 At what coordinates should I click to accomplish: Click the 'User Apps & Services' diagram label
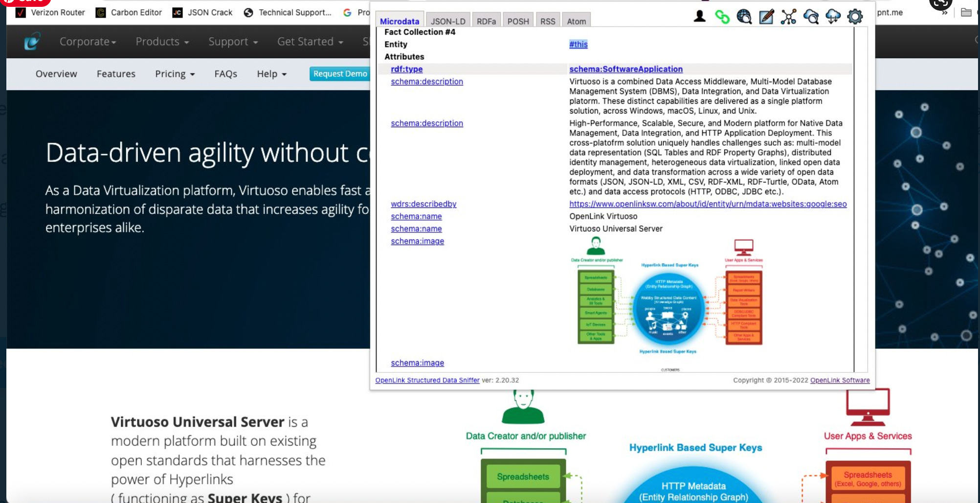[868, 436]
